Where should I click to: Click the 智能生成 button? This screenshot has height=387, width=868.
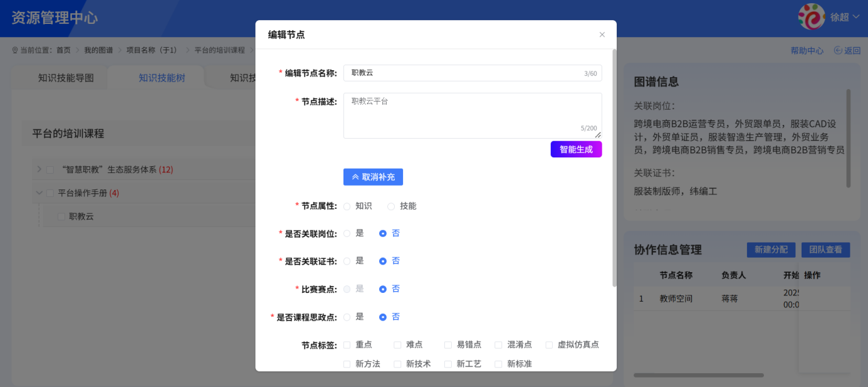pyautogui.click(x=576, y=149)
